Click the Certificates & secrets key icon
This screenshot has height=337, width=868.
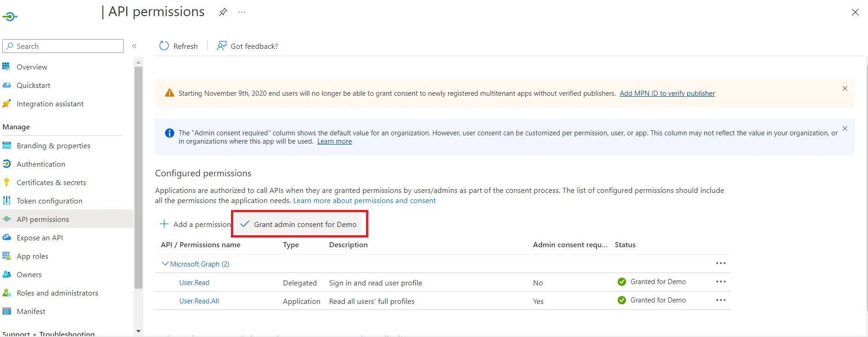point(6,182)
